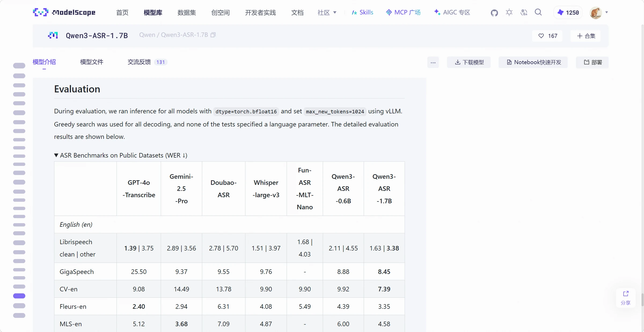Click the Fleurs-en row label
The image size is (644, 332).
tap(73, 307)
